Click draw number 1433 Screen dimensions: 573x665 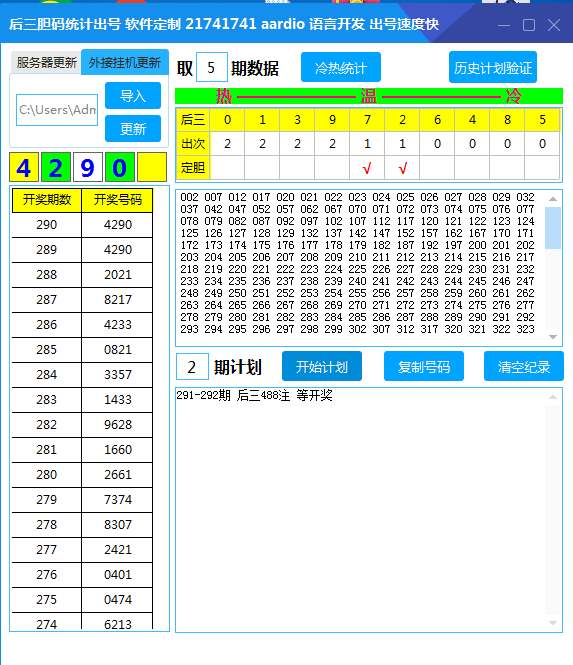(x=117, y=400)
